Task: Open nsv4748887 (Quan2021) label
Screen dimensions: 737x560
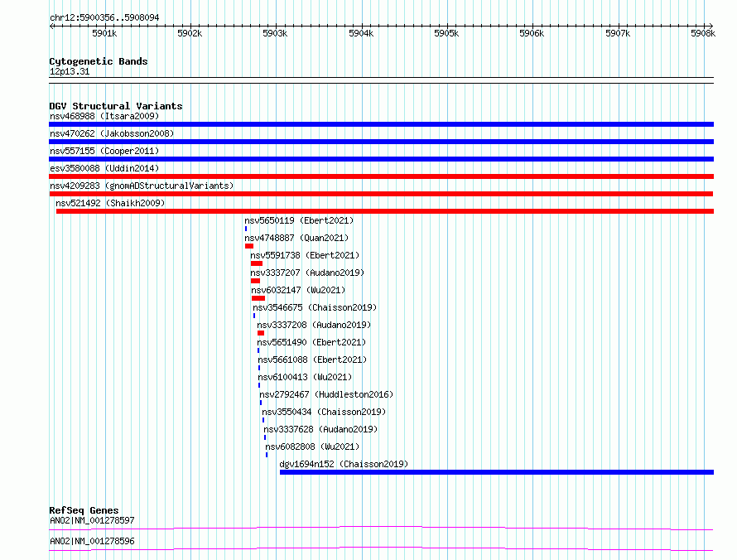Action: 296,238
